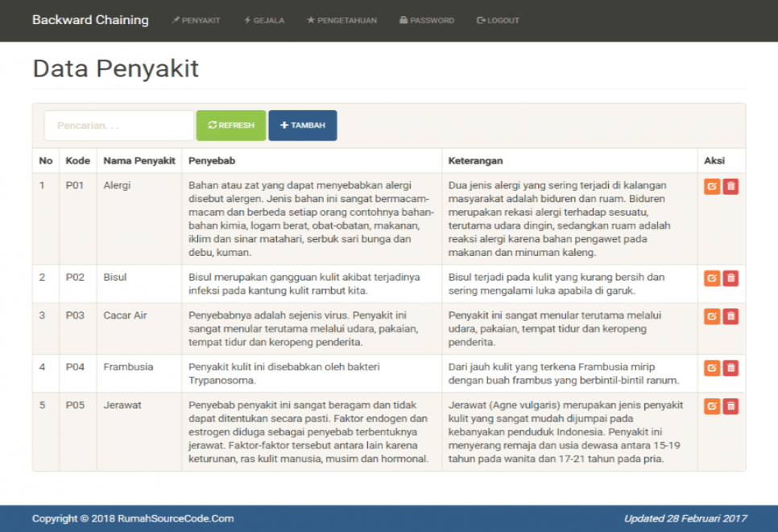
Task: Click the delete icon for Cacar Air
Action: [x=731, y=316]
